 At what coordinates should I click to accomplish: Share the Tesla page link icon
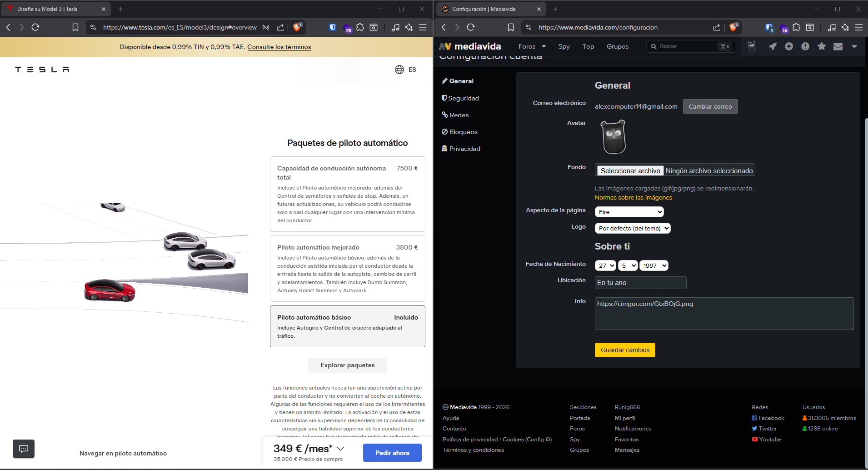point(280,27)
